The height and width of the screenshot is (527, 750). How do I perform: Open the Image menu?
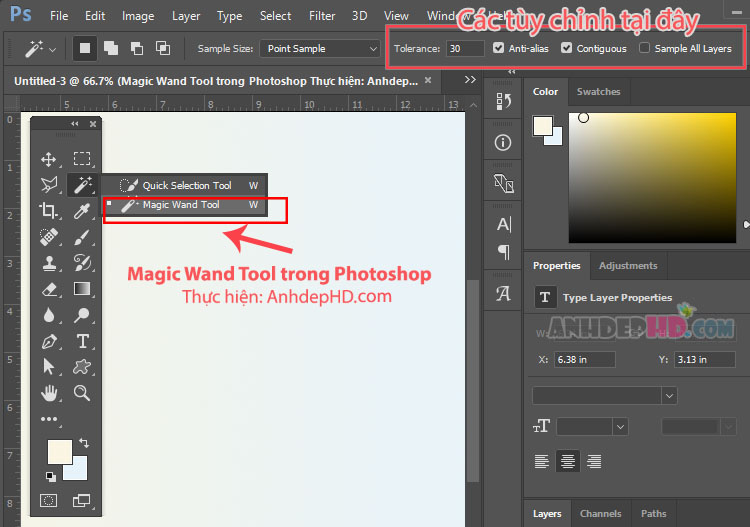(138, 16)
